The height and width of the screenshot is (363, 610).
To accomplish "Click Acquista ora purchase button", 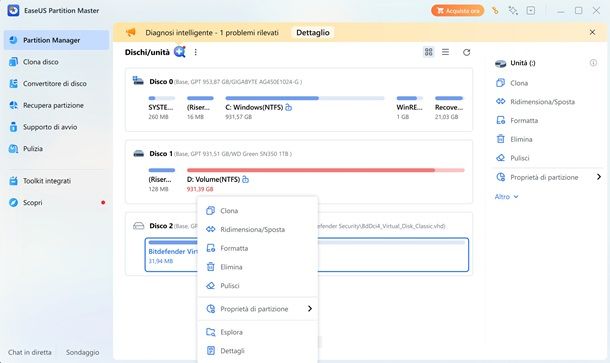I will pos(458,11).
